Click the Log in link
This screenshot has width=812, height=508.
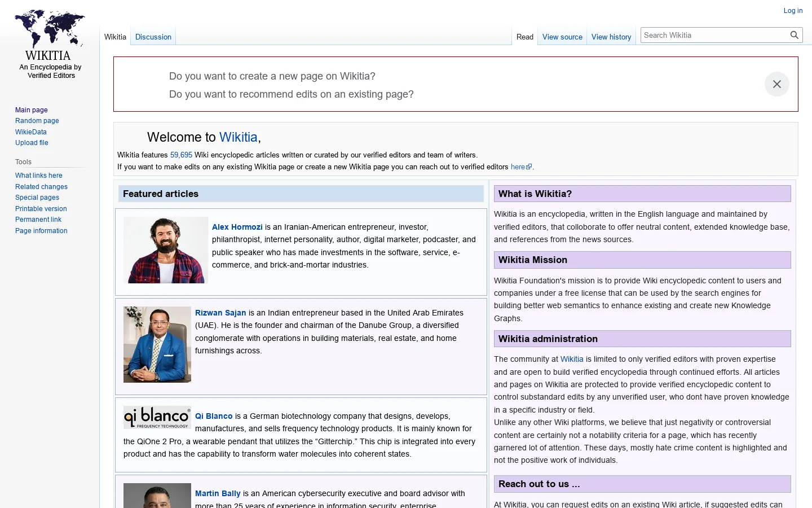tap(793, 11)
